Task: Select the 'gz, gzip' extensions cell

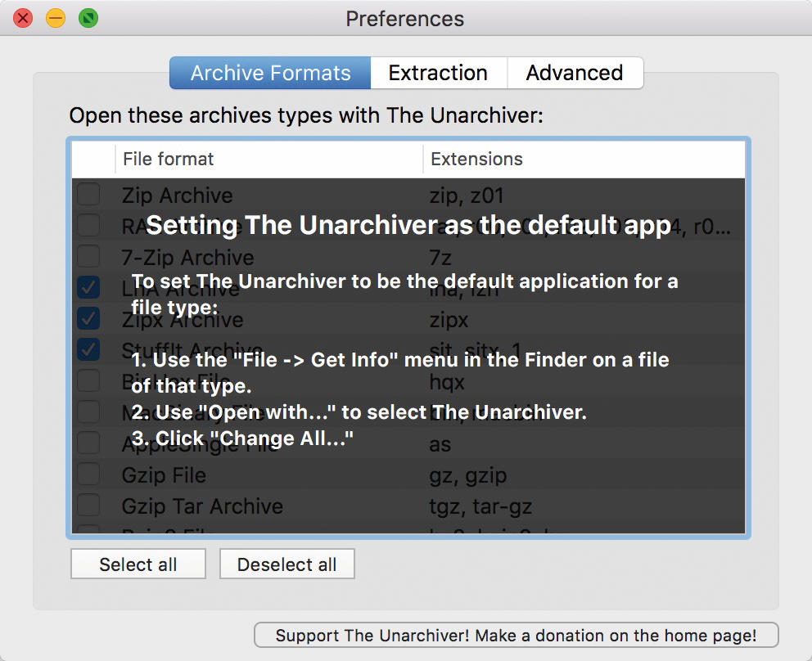Action: (468, 475)
